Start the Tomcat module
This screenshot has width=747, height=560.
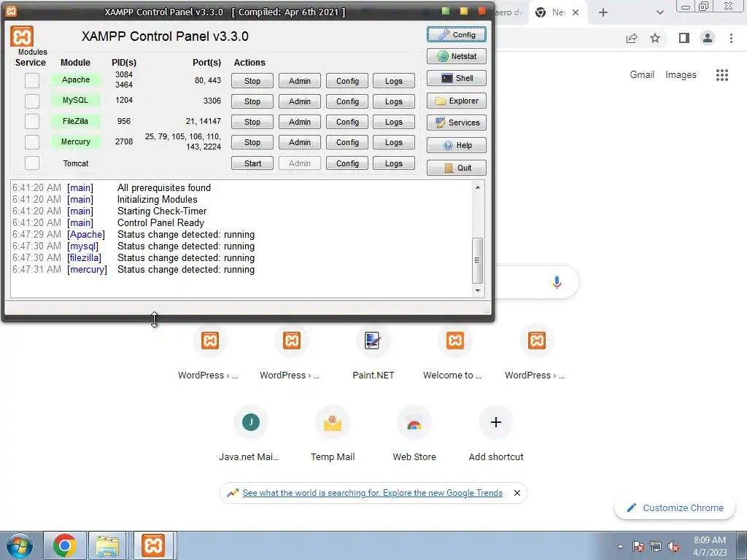(x=252, y=163)
